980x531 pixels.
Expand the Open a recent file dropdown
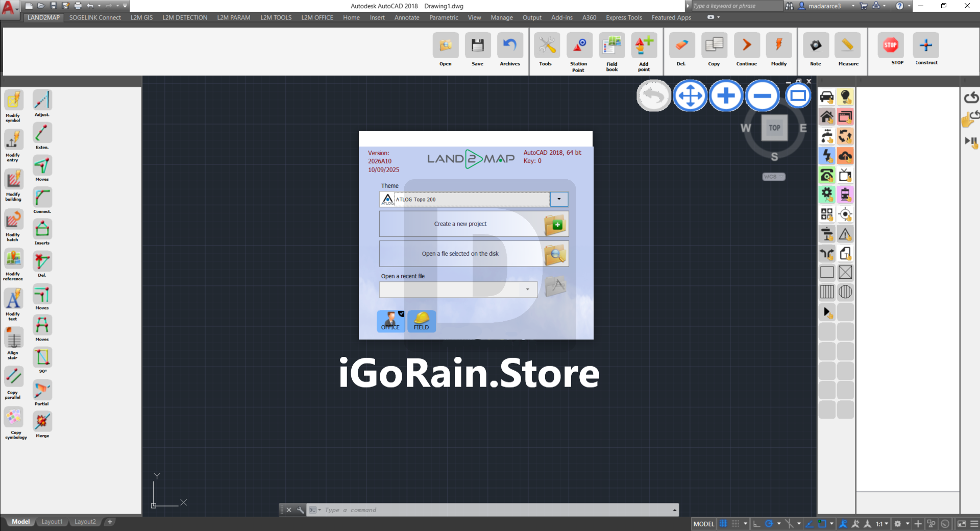coord(527,289)
